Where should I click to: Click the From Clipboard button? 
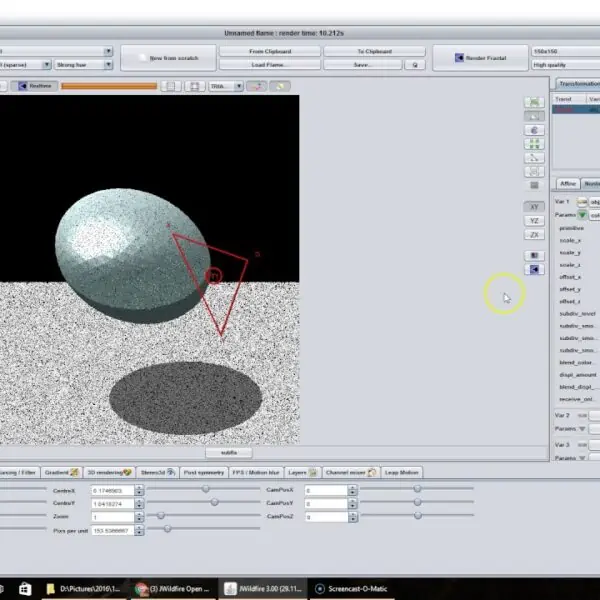tap(270, 51)
